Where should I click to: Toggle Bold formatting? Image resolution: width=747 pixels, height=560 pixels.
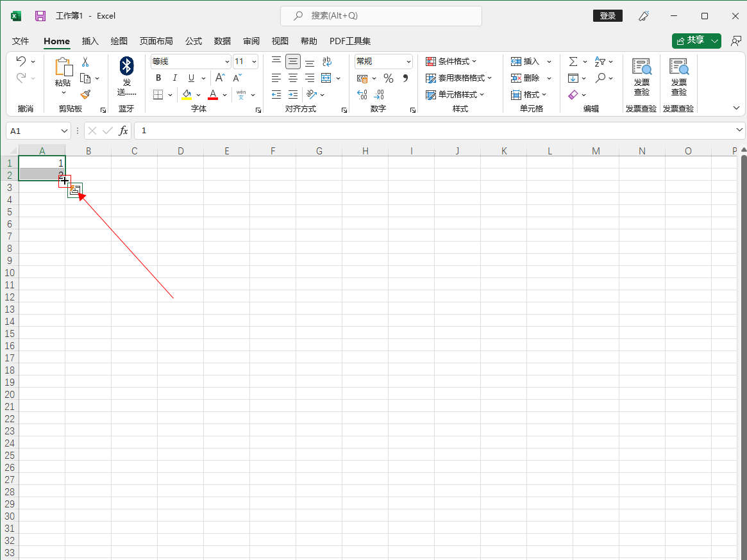click(x=158, y=78)
